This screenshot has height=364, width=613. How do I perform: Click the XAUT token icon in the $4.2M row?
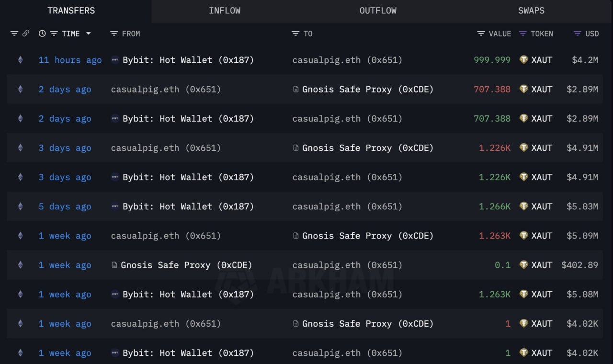tap(524, 60)
